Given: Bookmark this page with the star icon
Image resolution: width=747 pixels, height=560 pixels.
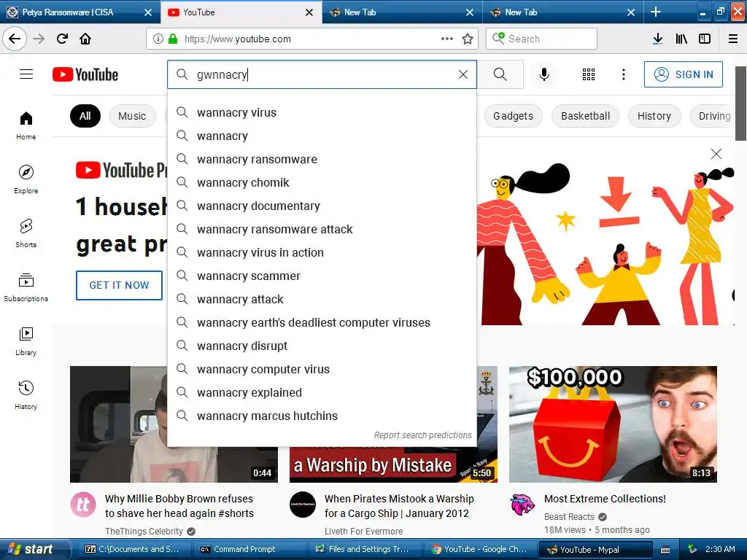Looking at the screenshot, I should coord(468,39).
